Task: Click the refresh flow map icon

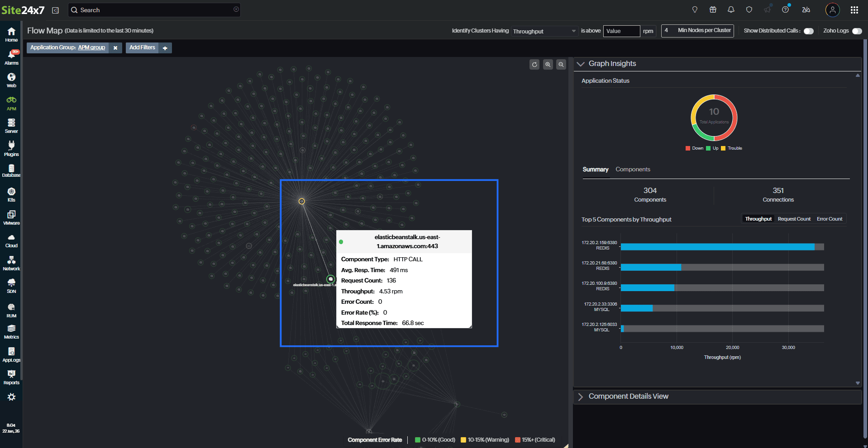Action: tap(534, 65)
